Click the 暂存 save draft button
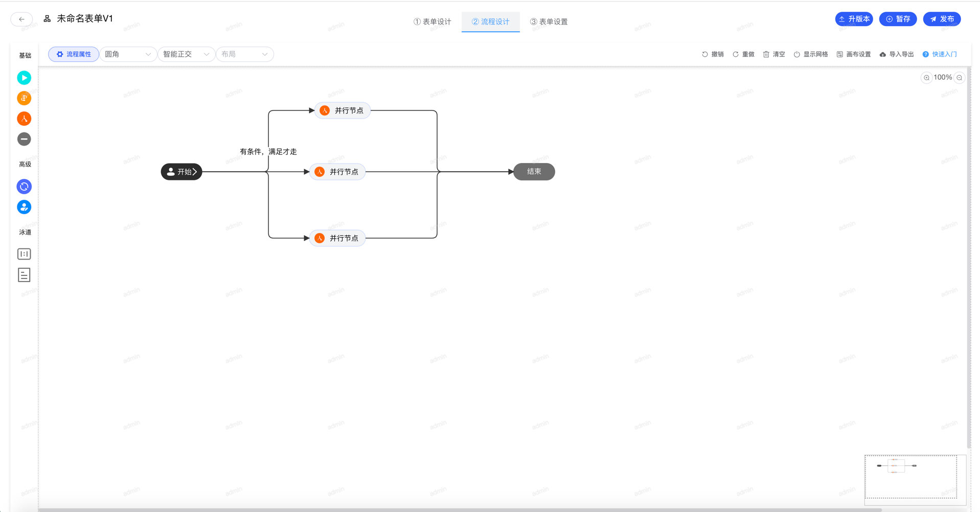The height and width of the screenshot is (512, 980). (x=898, y=19)
